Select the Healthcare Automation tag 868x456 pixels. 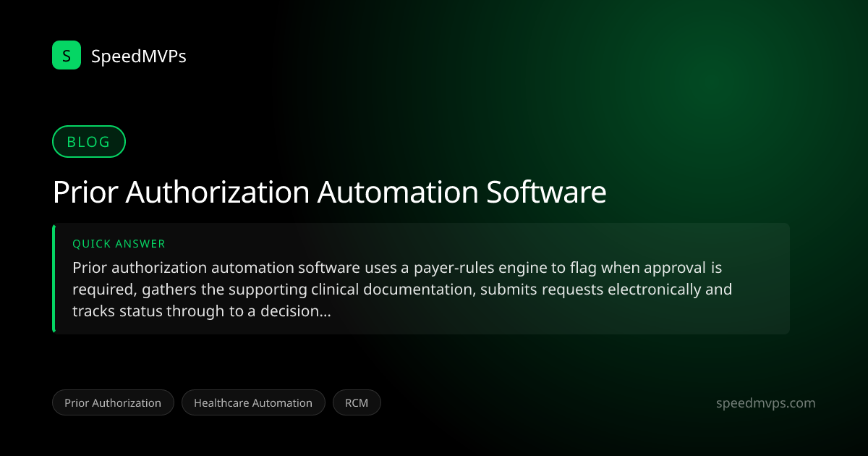pos(253,402)
